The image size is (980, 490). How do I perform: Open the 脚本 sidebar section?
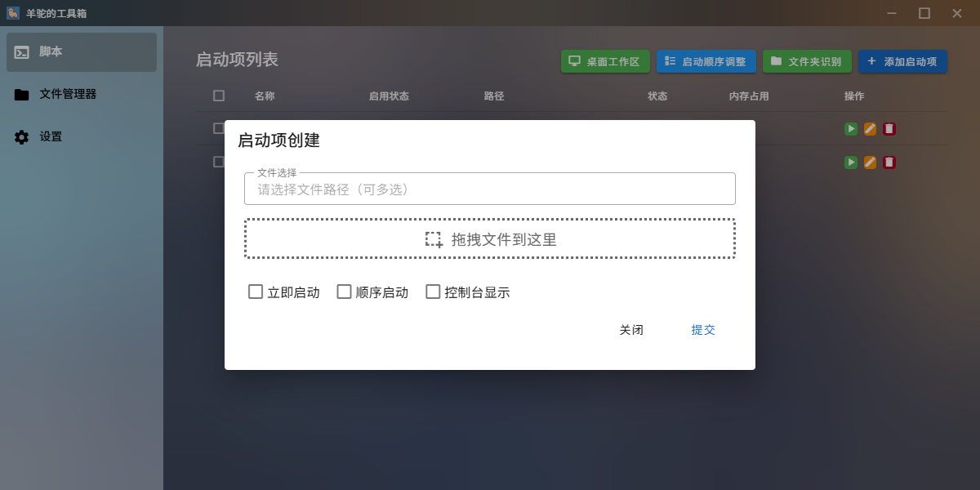click(x=82, y=52)
